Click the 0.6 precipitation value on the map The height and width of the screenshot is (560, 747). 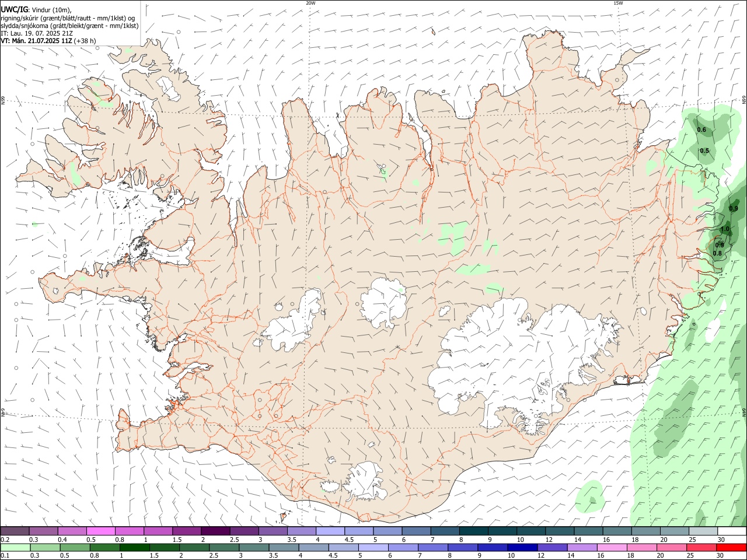701,129
